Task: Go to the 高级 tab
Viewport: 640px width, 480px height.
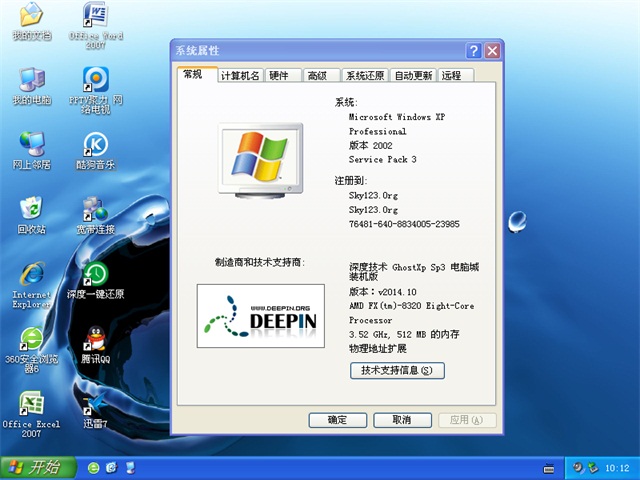Action: pos(317,76)
